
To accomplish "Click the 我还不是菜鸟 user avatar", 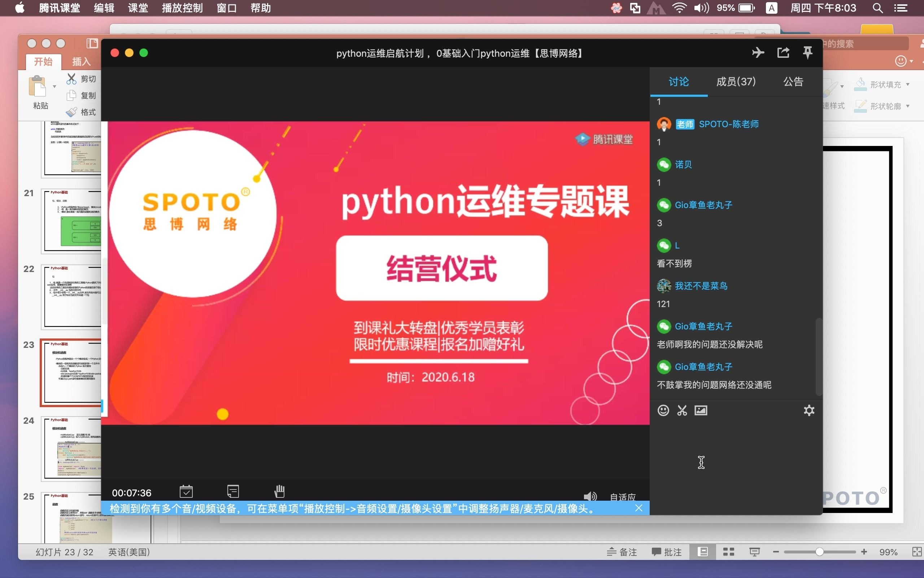I will [664, 285].
